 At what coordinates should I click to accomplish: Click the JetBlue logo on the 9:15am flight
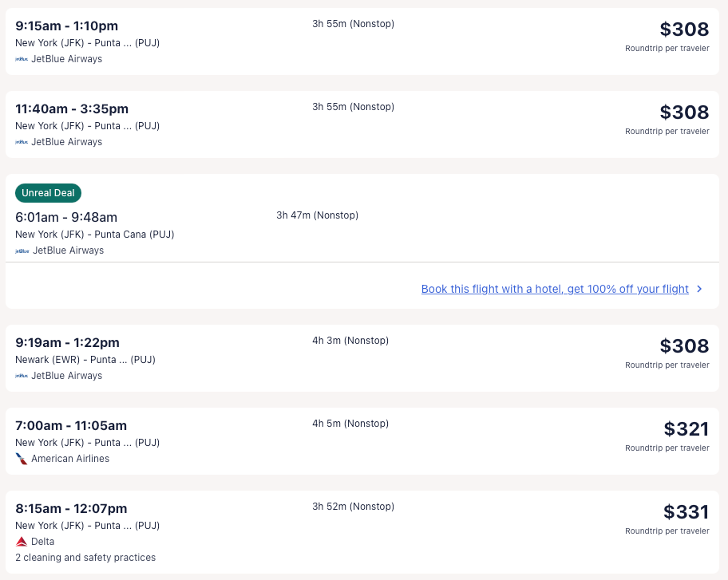(22, 59)
